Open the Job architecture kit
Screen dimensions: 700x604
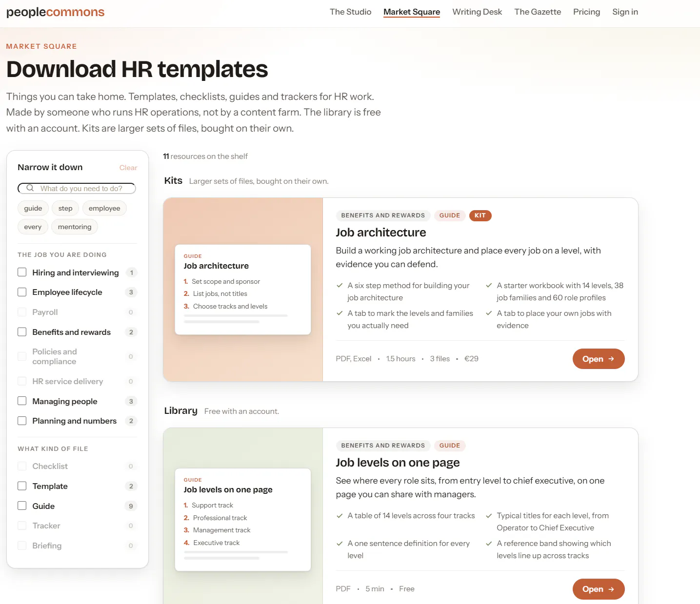(599, 359)
